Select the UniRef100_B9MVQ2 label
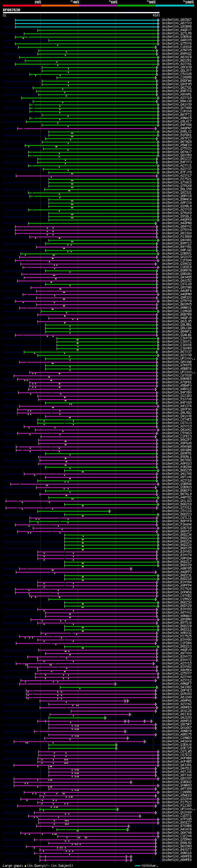 (177, 54)
